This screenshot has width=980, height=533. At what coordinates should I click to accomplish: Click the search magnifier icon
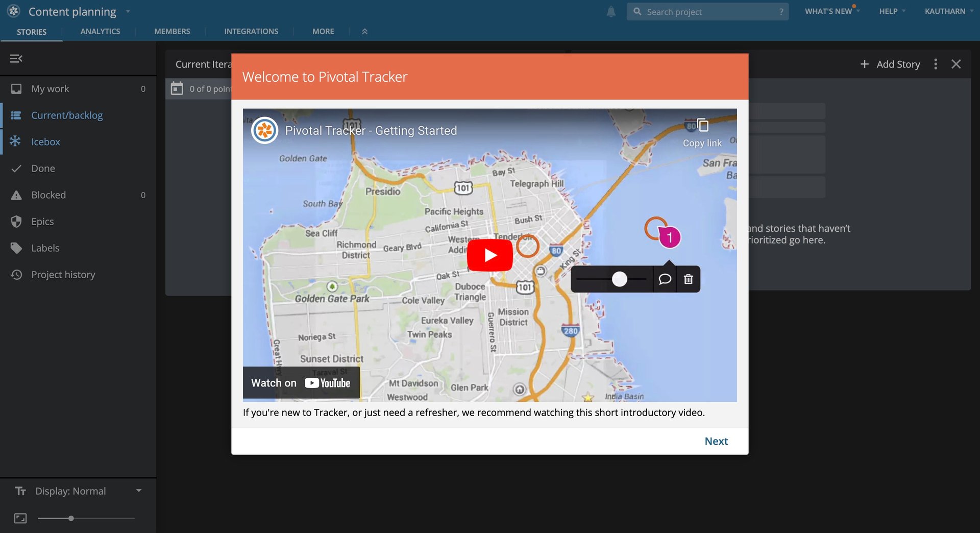pyautogui.click(x=638, y=11)
